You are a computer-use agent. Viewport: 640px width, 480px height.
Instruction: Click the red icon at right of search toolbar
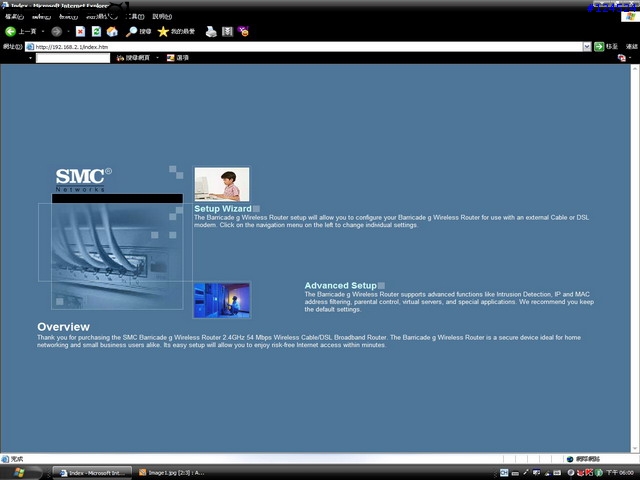621,58
